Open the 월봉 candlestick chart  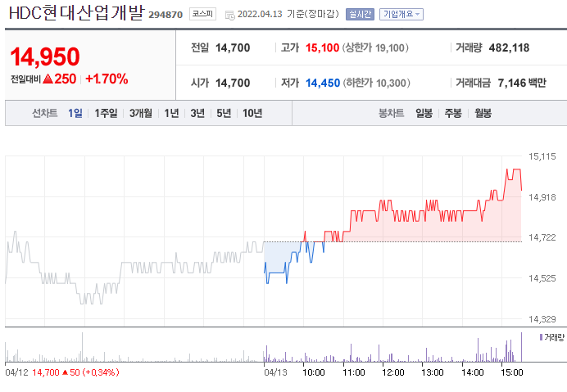pos(483,113)
